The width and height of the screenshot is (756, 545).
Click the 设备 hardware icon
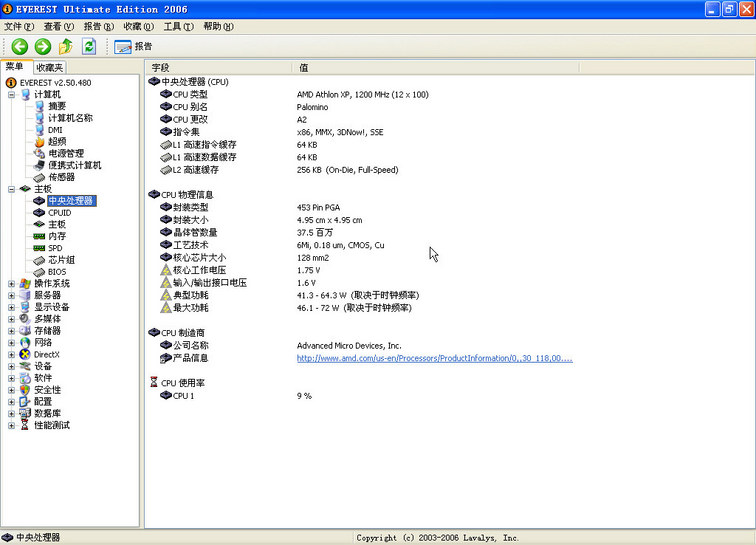point(25,366)
